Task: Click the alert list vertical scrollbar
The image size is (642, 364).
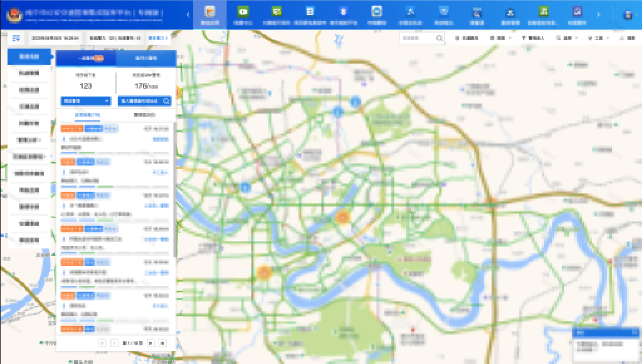Action: click(174, 188)
